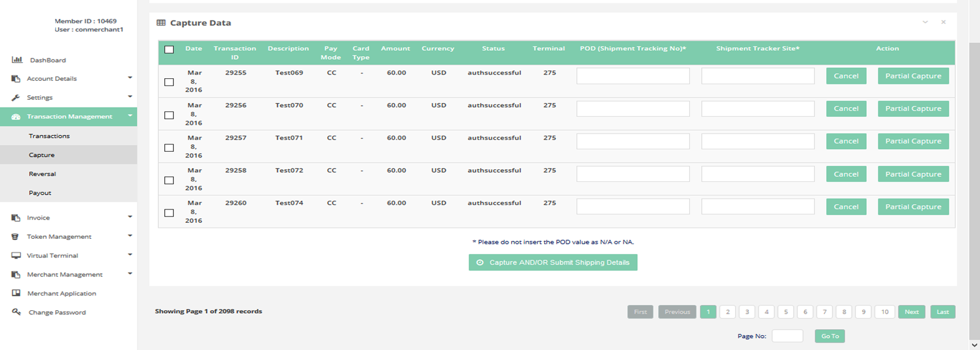Click the Virtual Terminal monitor icon

(16, 255)
